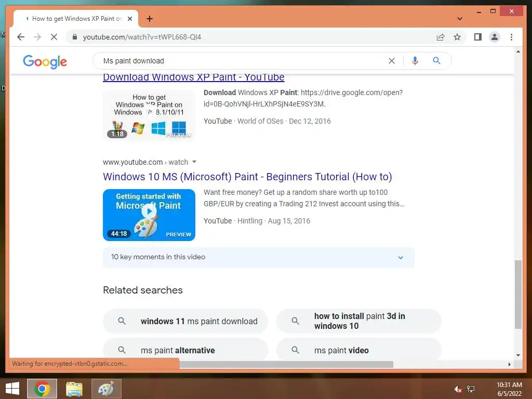532x399 pixels.
Task: Click the vertical scrollbar thumb
Action: point(518,294)
